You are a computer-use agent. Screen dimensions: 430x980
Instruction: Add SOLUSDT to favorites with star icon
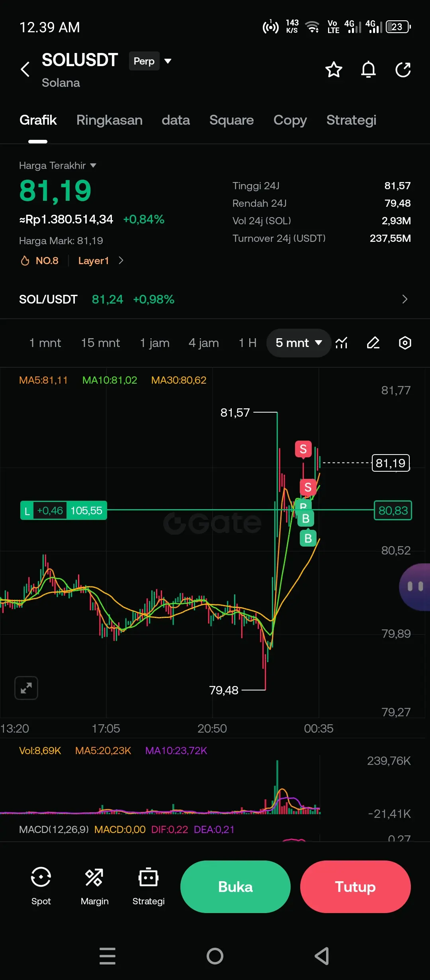pyautogui.click(x=334, y=69)
